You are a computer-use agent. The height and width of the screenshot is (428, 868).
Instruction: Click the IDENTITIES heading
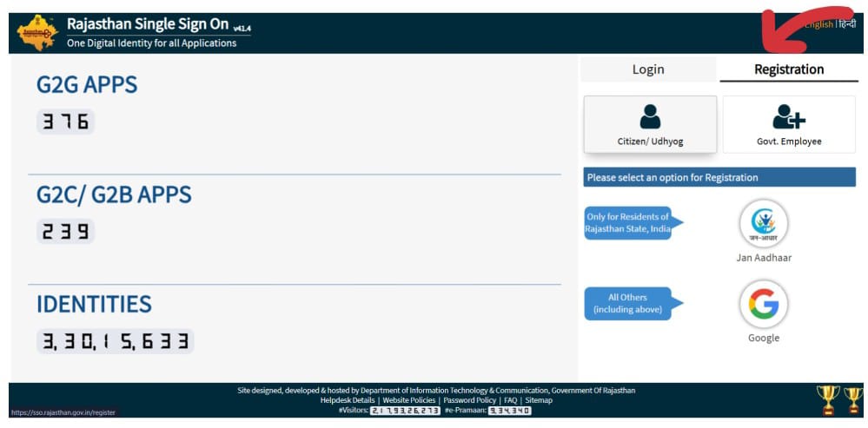click(94, 304)
